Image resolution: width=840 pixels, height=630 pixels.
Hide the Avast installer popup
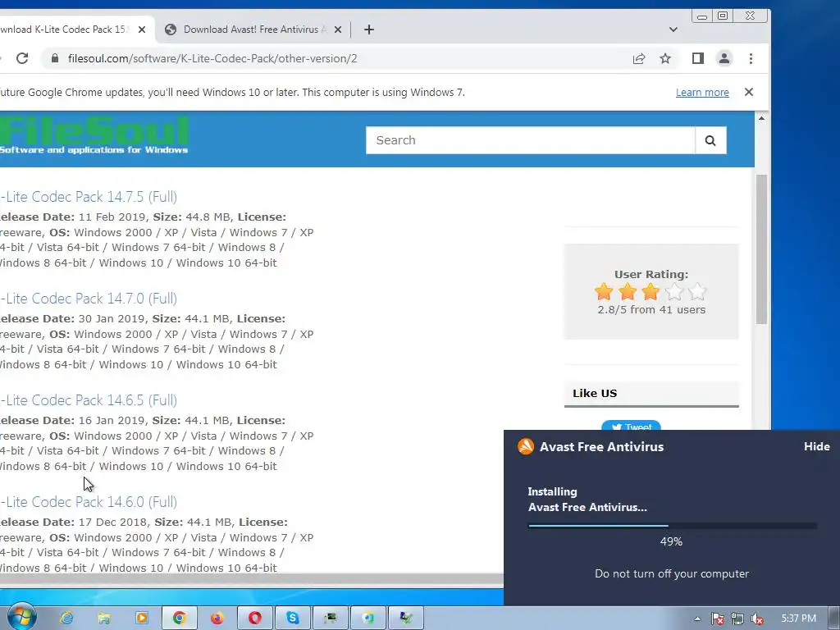click(816, 446)
